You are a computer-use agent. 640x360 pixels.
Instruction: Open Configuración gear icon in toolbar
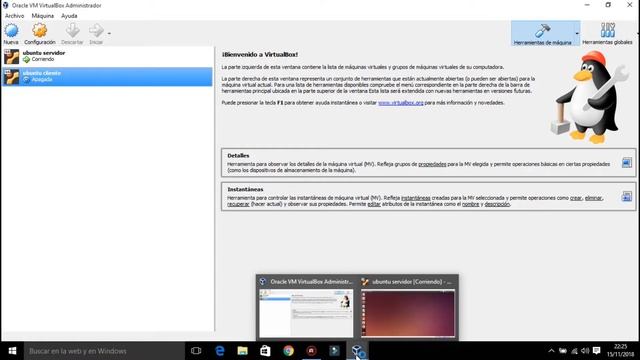[40, 31]
